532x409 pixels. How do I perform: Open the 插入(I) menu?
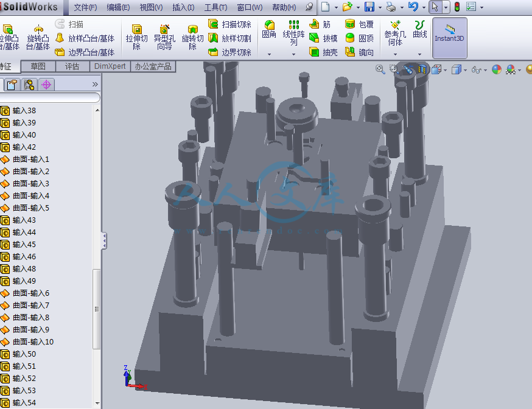pyautogui.click(x=183, y=7)
